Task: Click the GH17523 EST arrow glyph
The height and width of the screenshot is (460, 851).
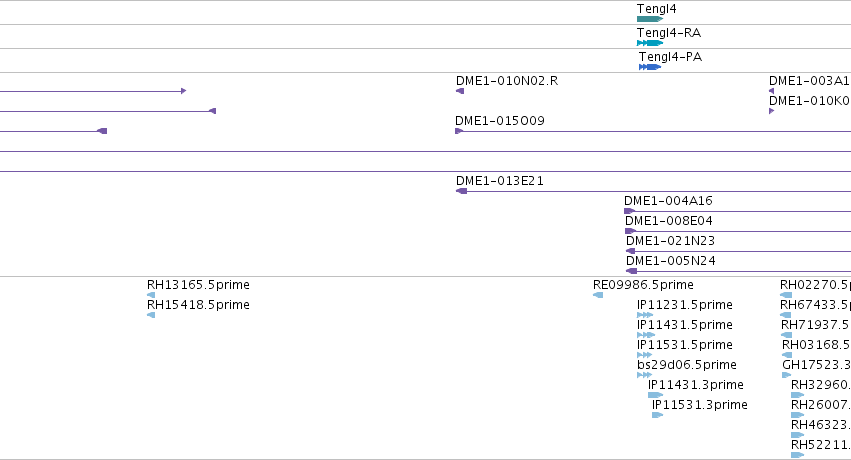Action: coord(787,375)
